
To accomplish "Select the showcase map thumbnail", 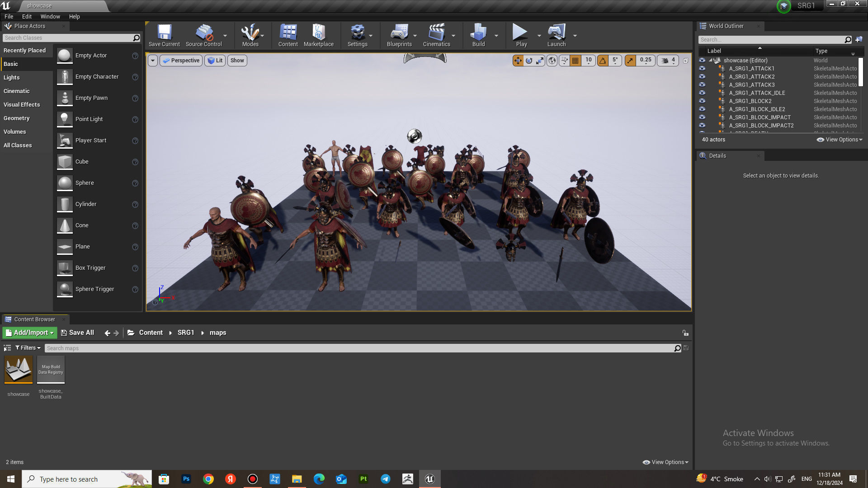I will (x=19, y=369).
